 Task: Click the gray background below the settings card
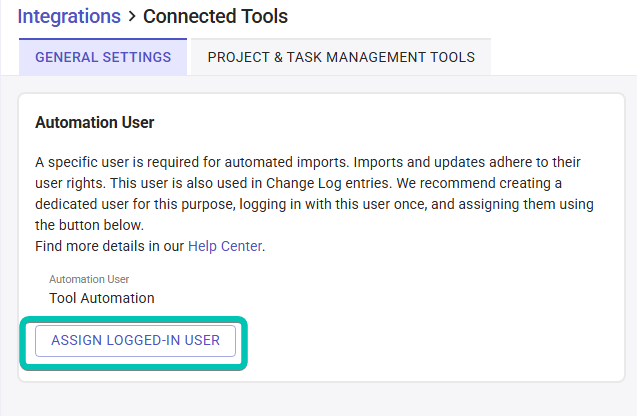point(318,400)
